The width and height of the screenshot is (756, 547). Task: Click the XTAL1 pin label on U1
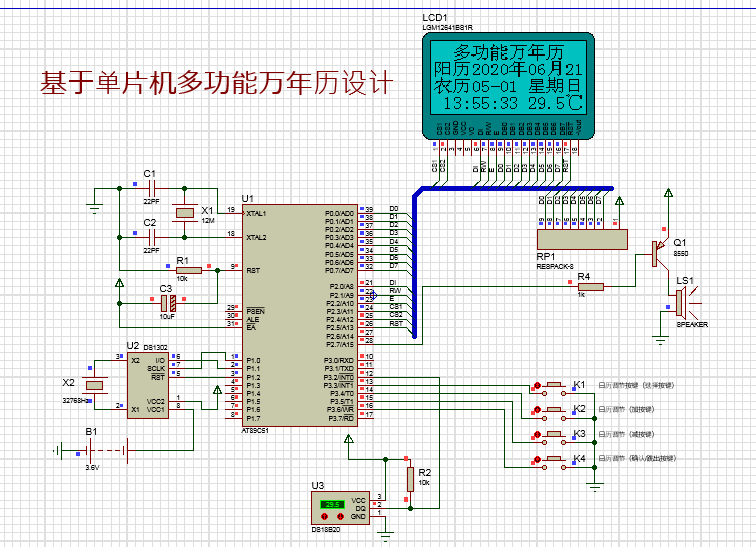pyautogui.click(x=256, y=213)
